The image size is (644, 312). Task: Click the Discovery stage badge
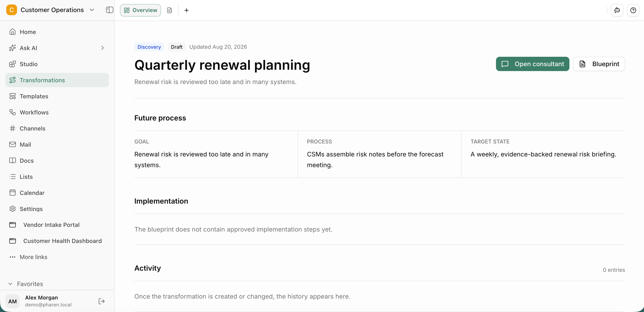[149, 47]
